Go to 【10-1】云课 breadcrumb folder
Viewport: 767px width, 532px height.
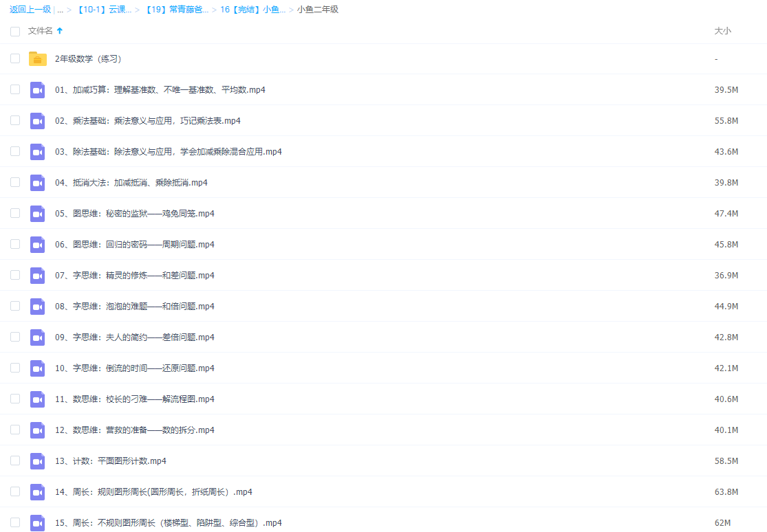pyautogui.click(x=103, y=10)
